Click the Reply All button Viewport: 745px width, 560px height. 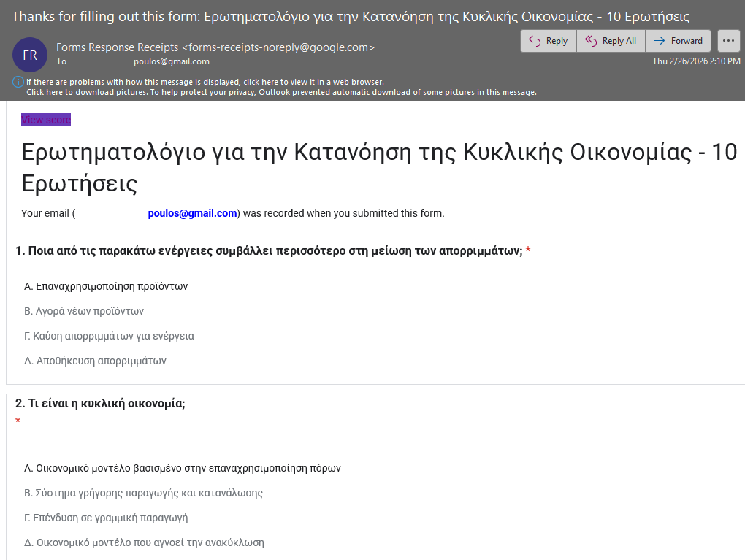(x=611, y=41)
